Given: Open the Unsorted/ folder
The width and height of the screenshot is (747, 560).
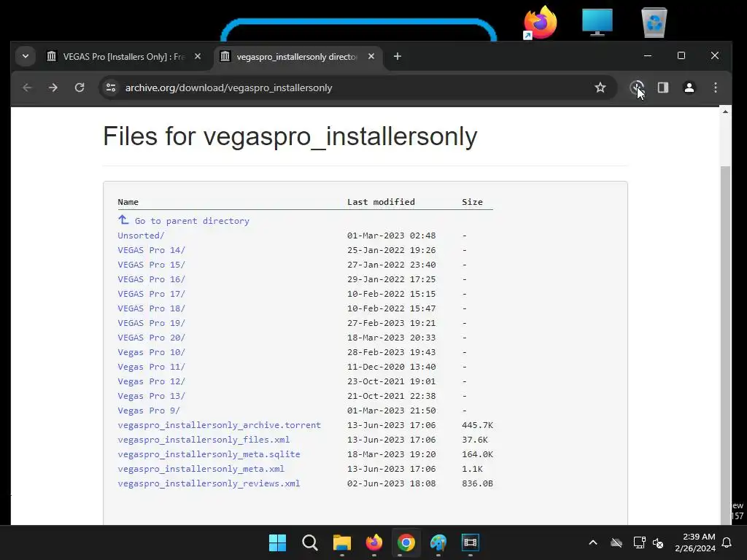Looking at the screenshot, I should 141,236.
